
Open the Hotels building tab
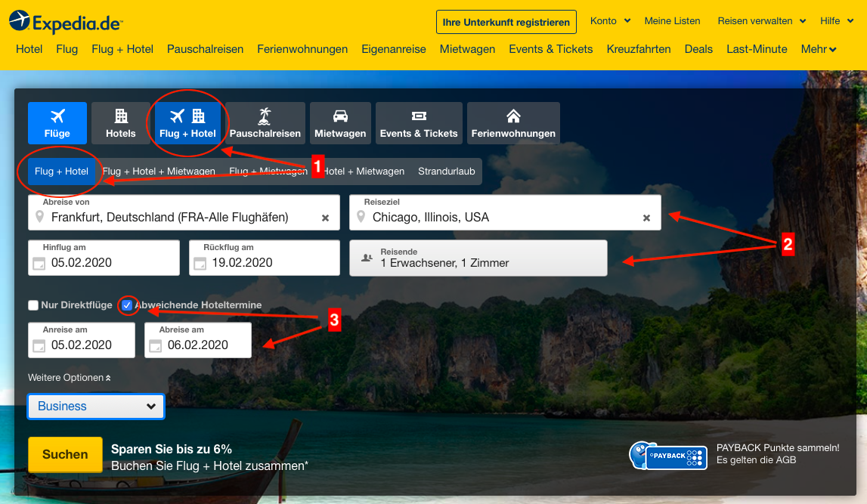121,123
